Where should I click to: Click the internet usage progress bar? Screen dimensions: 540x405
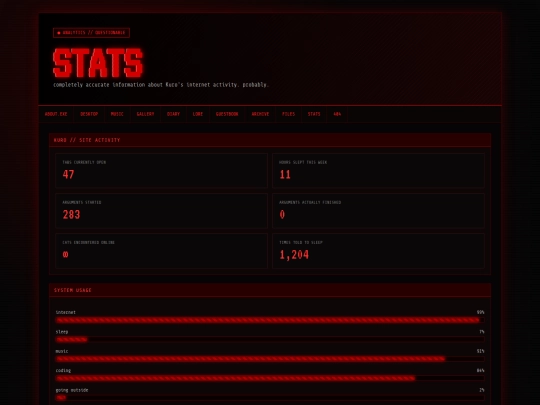coord(270,320)
